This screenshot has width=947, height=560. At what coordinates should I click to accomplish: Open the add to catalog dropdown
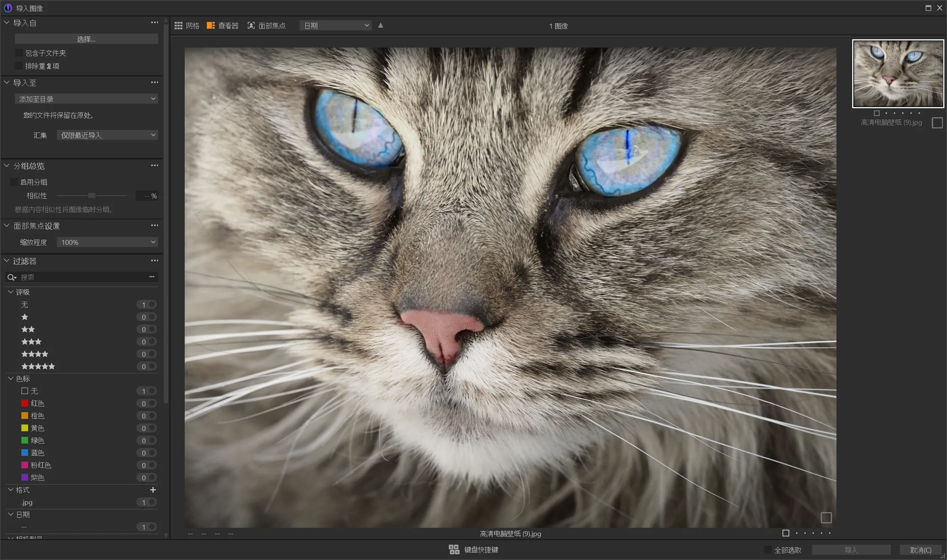click(86, 99)
